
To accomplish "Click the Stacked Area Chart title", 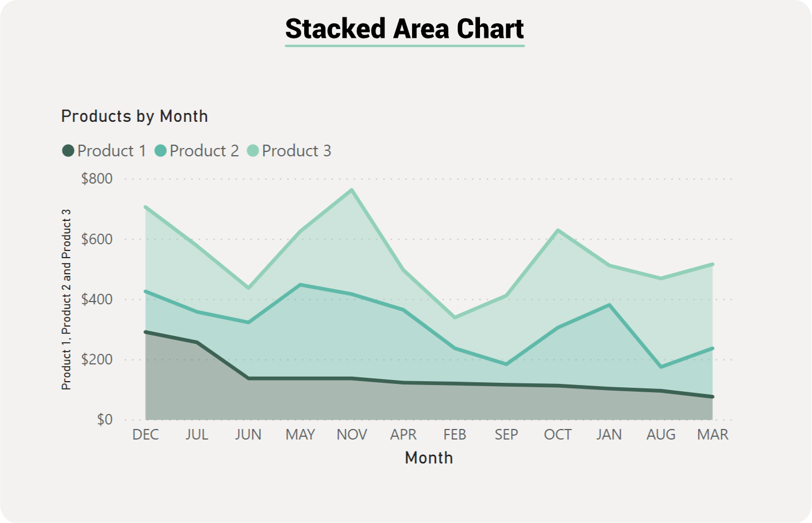I will coord(404,29).
